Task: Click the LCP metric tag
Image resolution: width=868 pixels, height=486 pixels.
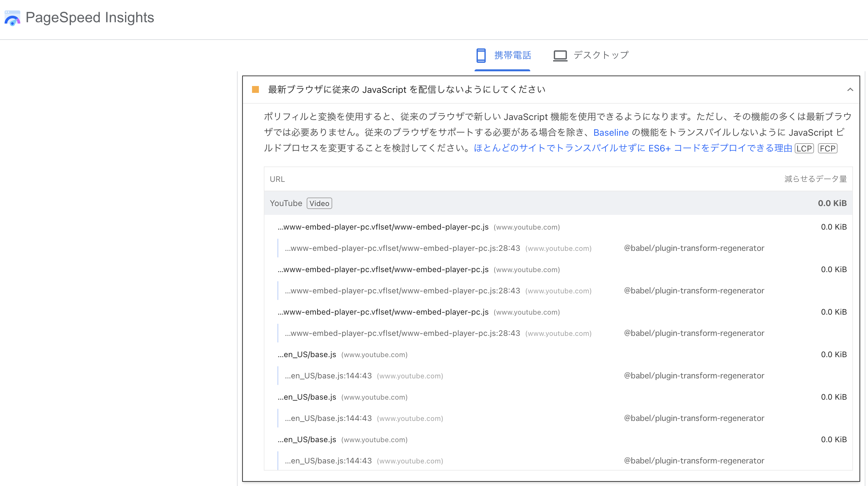Action: coord(804,148)
